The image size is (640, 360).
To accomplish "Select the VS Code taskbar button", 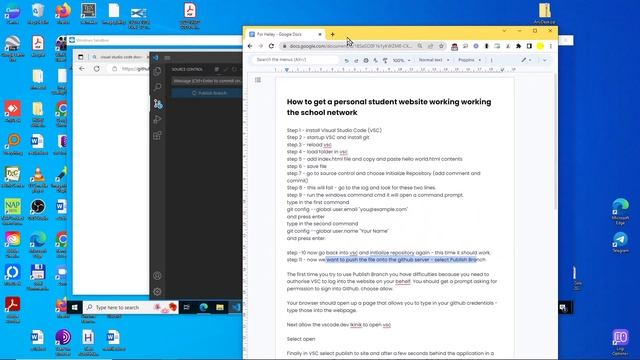I will (236, 307).
